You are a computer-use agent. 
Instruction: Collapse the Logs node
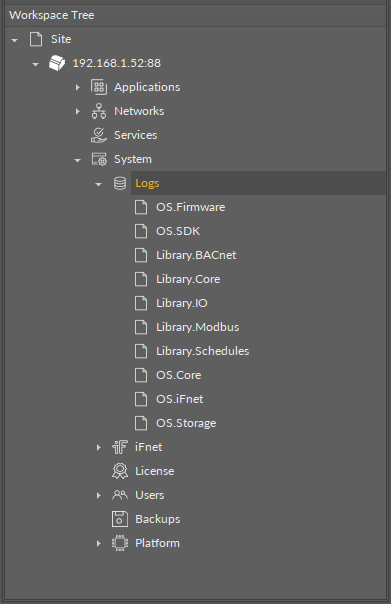pyautogui.click(x=99, y=185)
